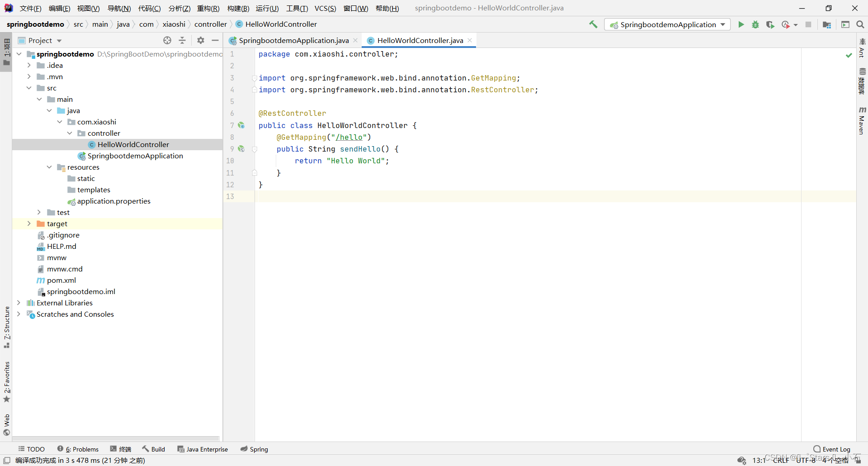Close the SpringbootdemoApplication.java tab

[x=355, y=40]
